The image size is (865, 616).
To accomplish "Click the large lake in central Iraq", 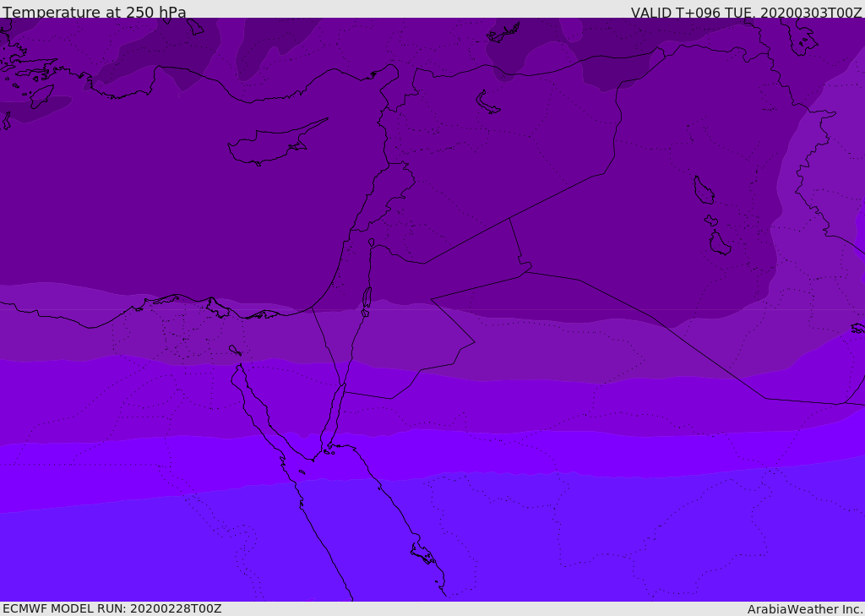I will [704, 190].
